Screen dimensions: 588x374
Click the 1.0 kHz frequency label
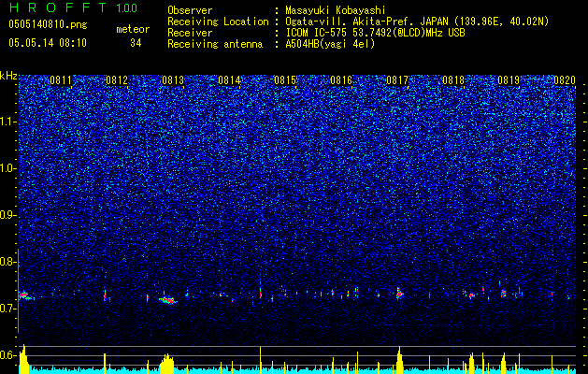pos(7,169)
